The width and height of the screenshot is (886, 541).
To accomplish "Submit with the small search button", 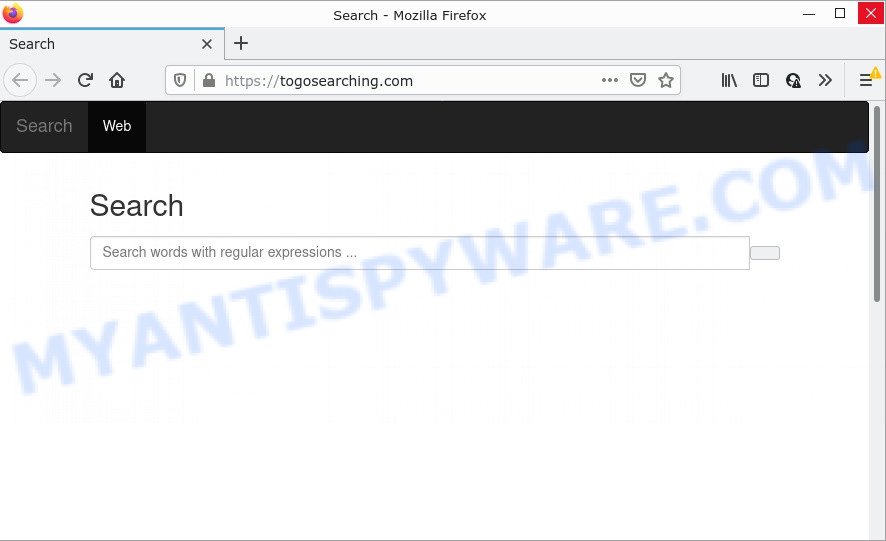I will 765,253.
